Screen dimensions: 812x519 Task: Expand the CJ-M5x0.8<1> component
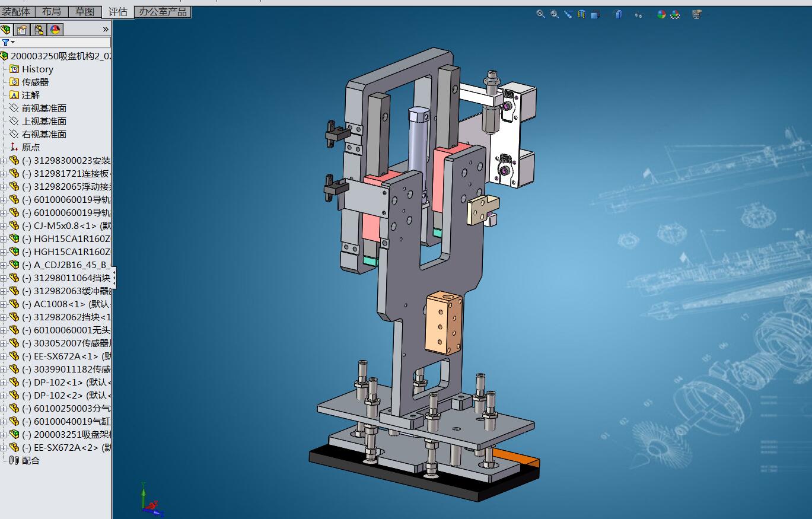[x=3, y=226]
